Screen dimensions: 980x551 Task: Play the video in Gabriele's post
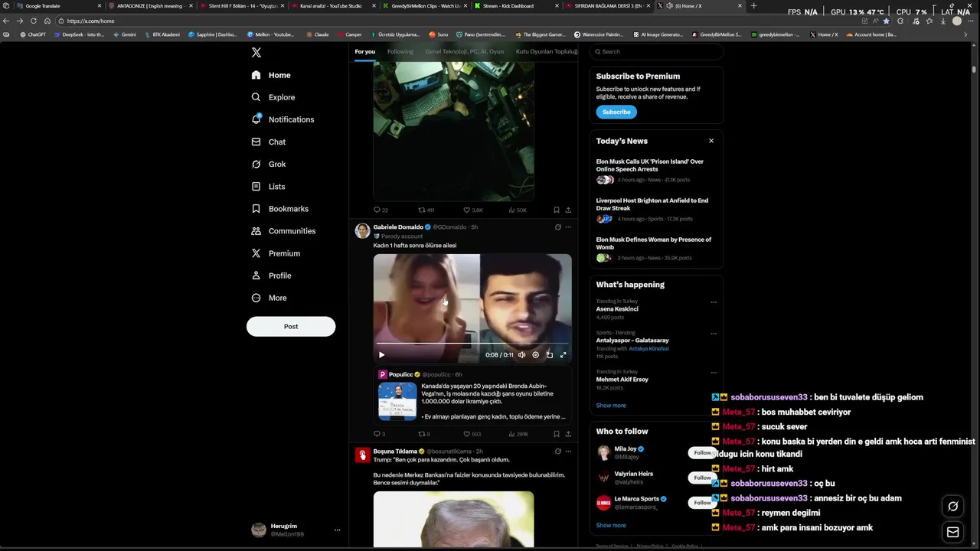pyautogui.click(x=381, y=355)
